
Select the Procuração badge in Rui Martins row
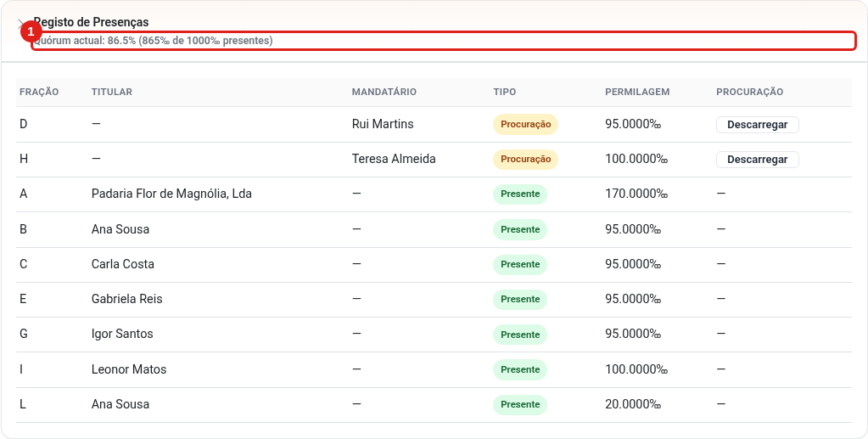(525, 124)
